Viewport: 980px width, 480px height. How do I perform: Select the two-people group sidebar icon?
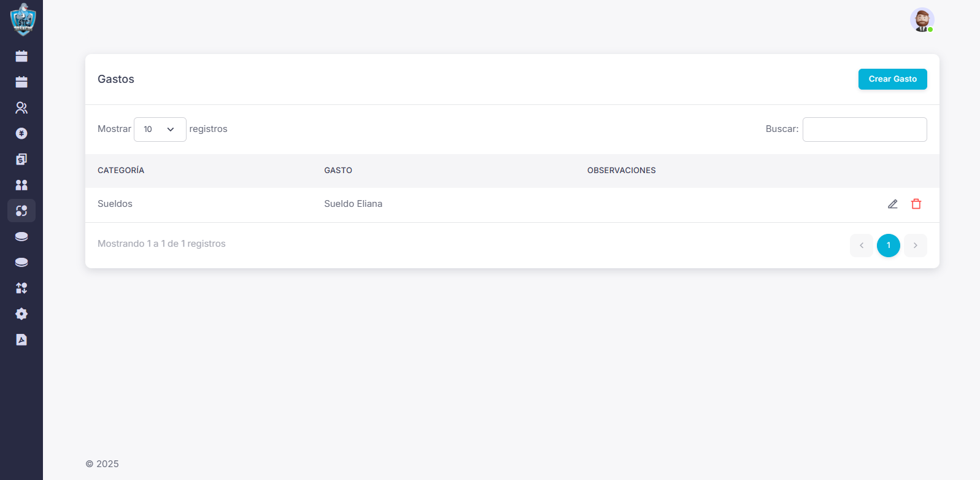coord(21,185)
